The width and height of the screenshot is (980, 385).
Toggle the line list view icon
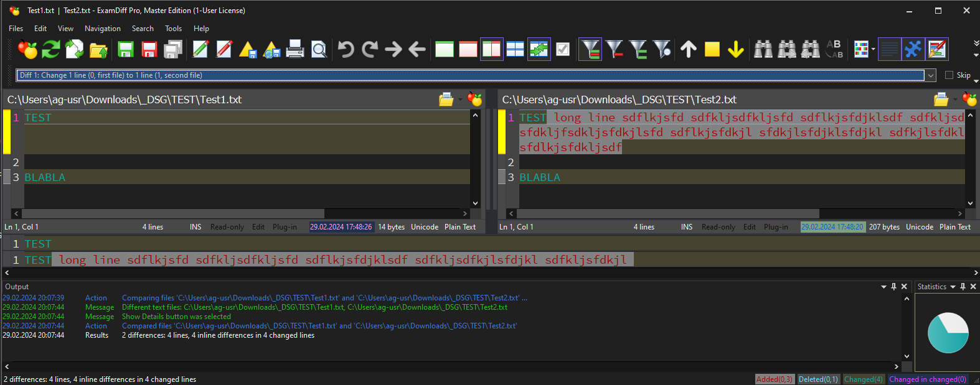pos(890,49)
